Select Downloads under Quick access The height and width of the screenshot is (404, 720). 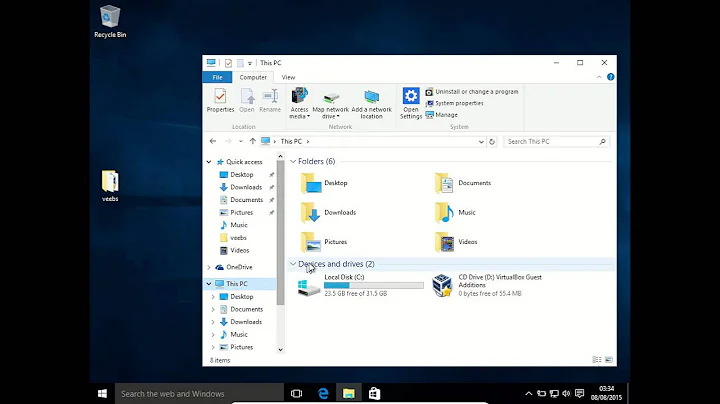pos(246,187)
